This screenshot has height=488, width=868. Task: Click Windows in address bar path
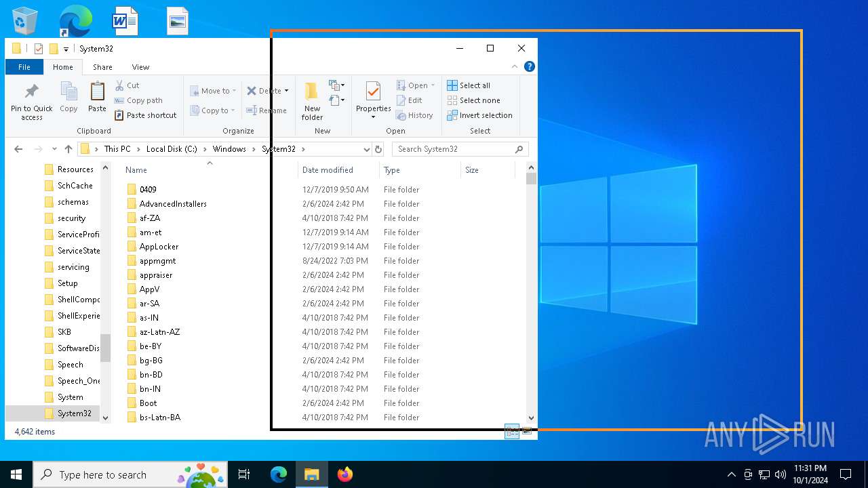coord(229,149)
